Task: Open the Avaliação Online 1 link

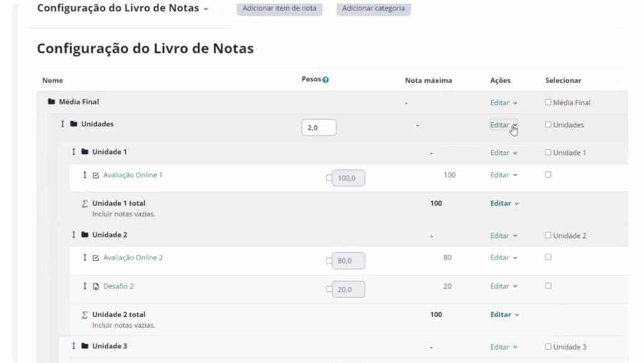Action: point(133,175)
